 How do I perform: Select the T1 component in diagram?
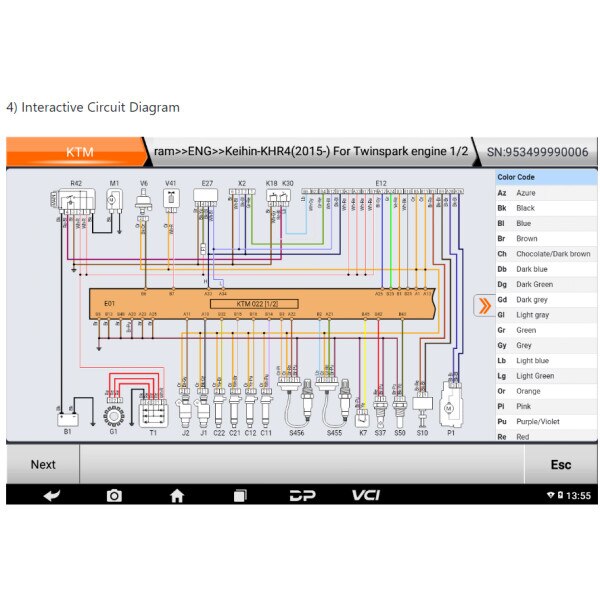click(152, 412)
